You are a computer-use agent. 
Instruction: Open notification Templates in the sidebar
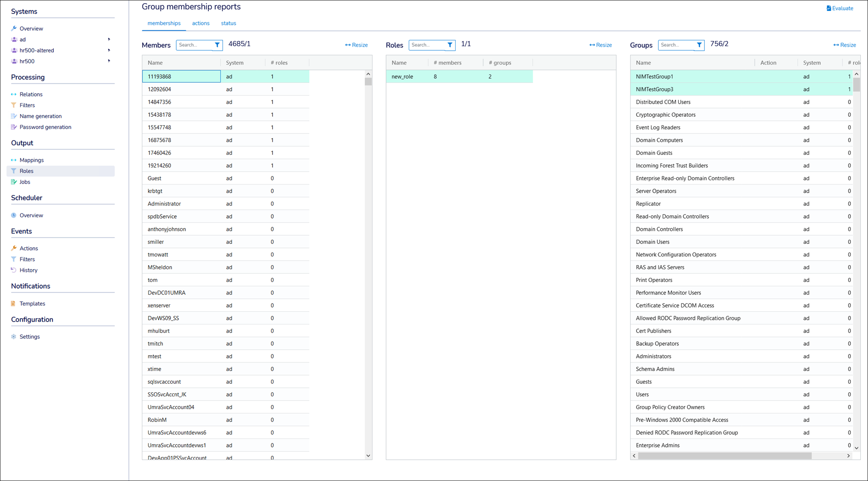coord(32,304)
